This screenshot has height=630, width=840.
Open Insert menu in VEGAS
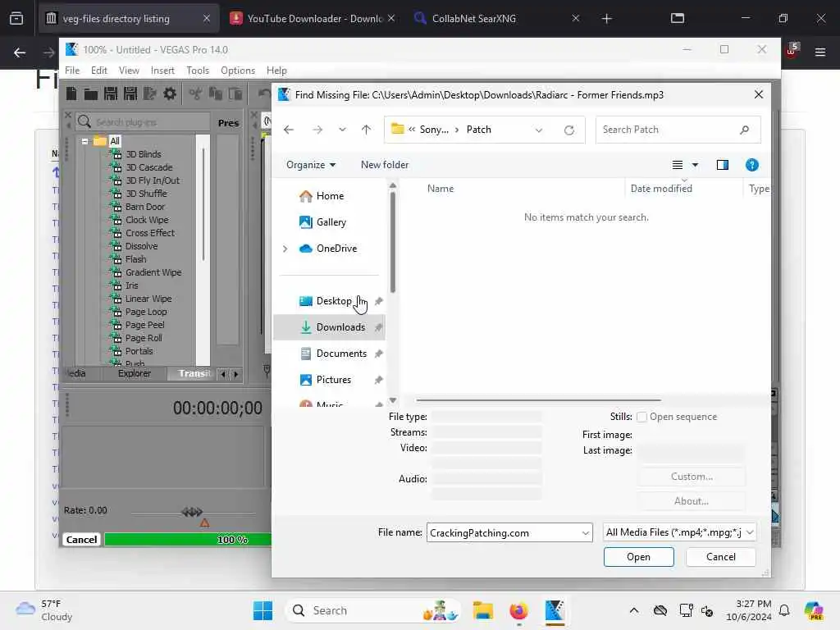click(x=162, y=71)
